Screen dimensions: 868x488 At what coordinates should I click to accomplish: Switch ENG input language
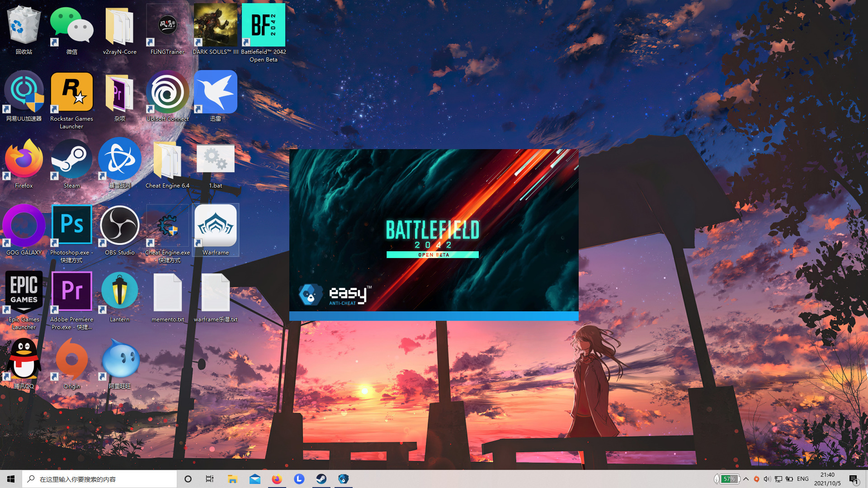(x=803, y=479)
